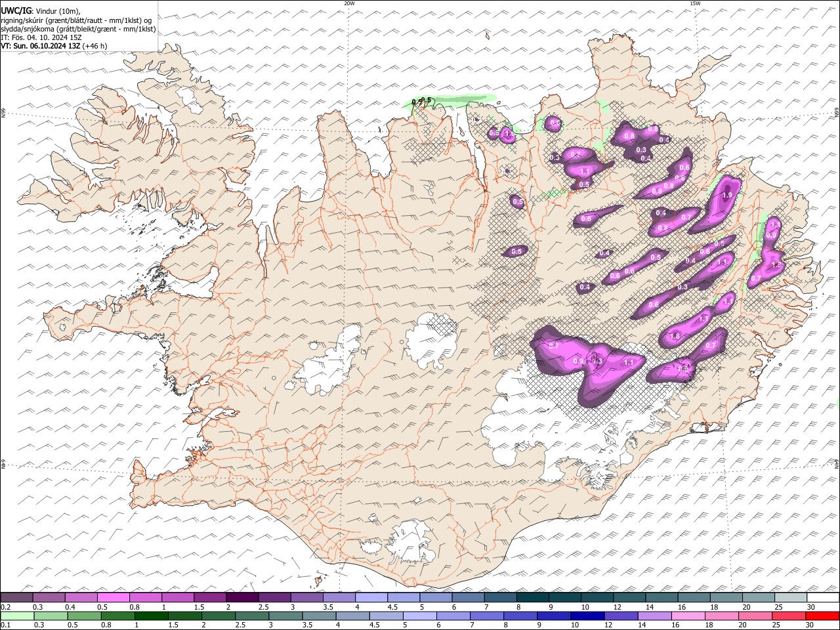Click the 1.3 precipitation value on the map
The width and height of the screenshot is (840, 630).
(x=597, y=361)
